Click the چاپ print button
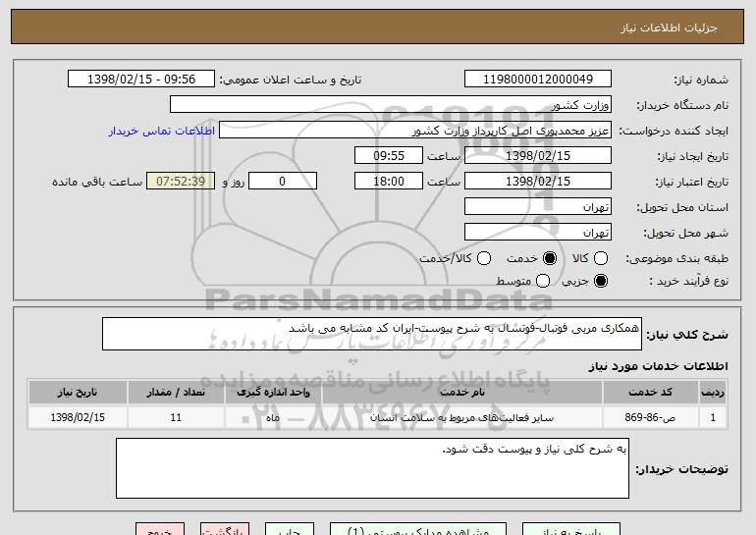 290,529
